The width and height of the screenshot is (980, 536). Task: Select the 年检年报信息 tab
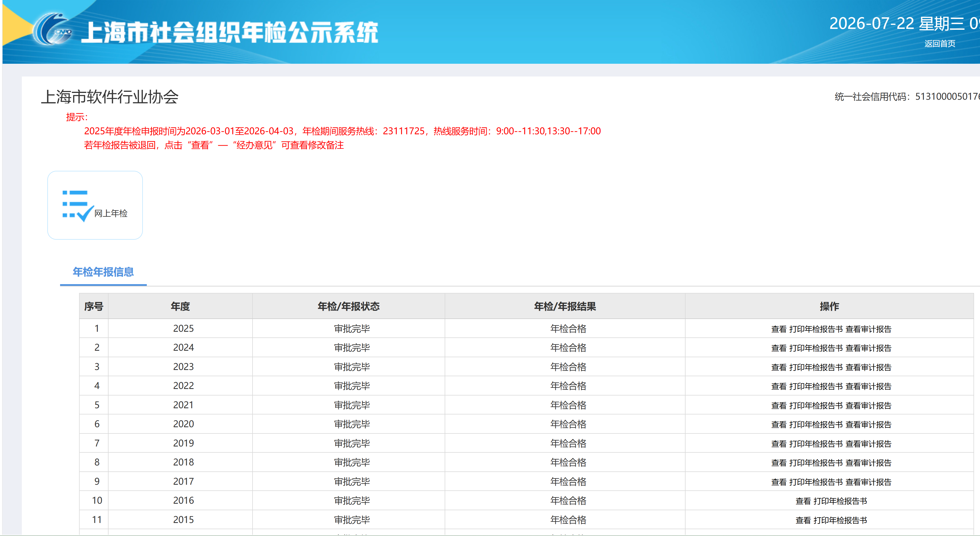pyautogui.click(x=103, y=272)
